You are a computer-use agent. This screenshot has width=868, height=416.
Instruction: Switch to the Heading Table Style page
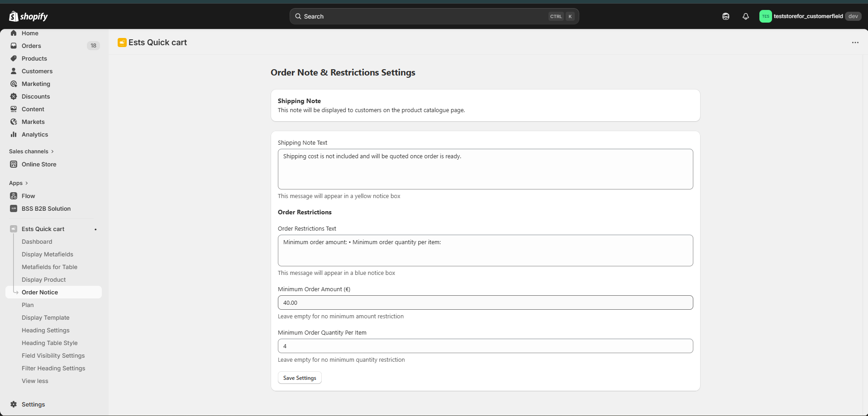point(50,343)
